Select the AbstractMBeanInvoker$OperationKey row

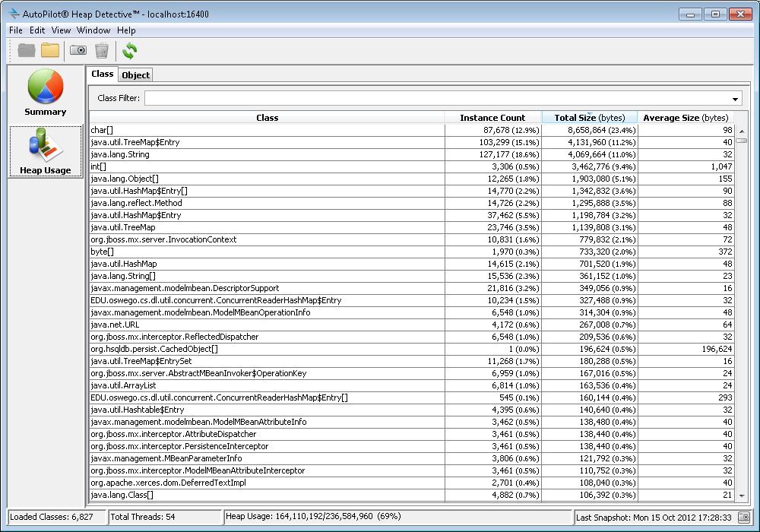(412, 373)
